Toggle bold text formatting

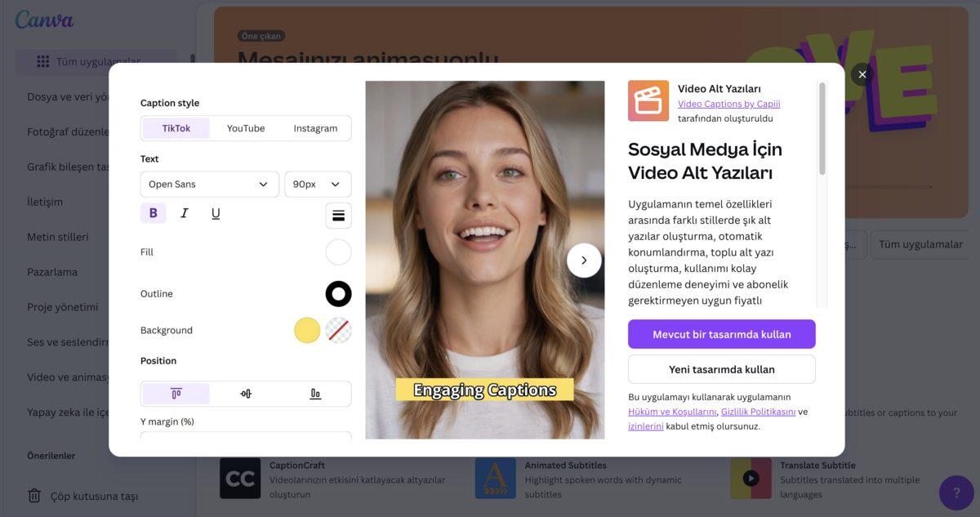click(153, 213)
